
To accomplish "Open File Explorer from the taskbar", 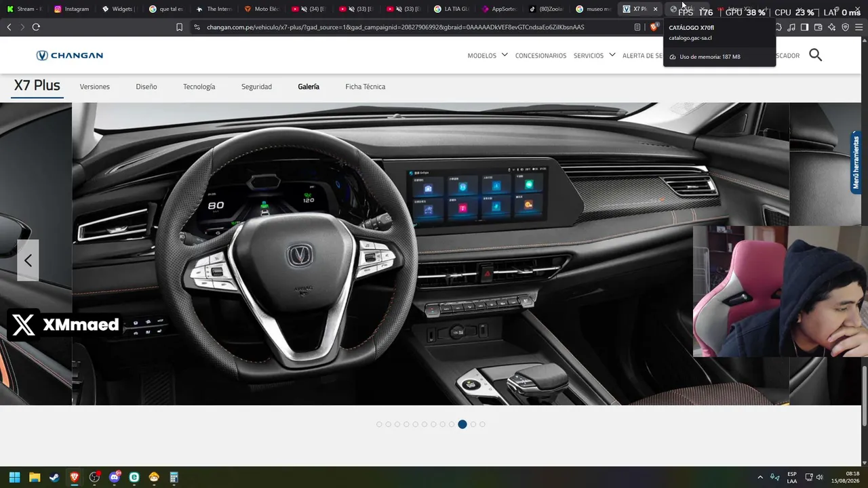I will (35, 477).
